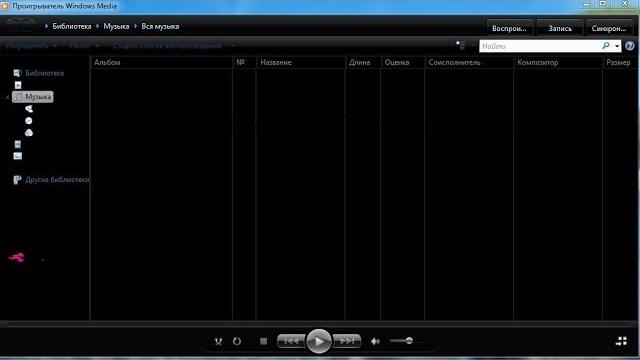Image resolution: width=640 pixels, height=360 pixels.
Task: Click the search magnifier icon
Action: pyautogui.click(x=606, y=46)
